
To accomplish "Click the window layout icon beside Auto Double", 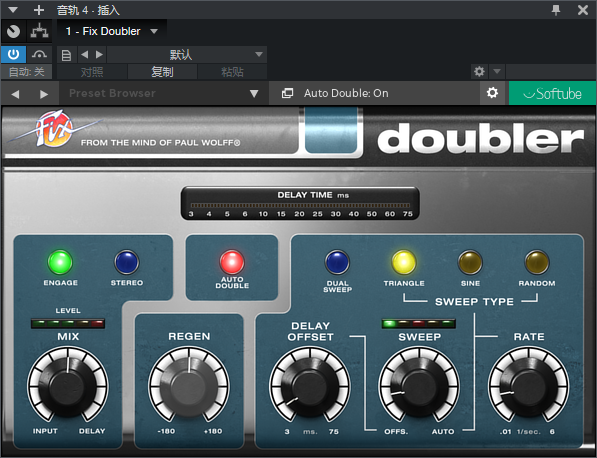I will [x=287, y=93].
